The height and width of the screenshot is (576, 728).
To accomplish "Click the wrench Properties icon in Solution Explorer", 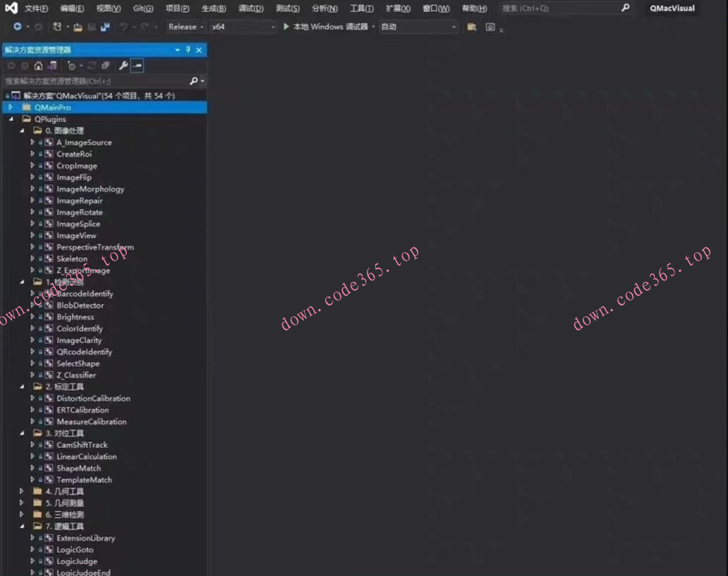I will (x=123, y=65).
